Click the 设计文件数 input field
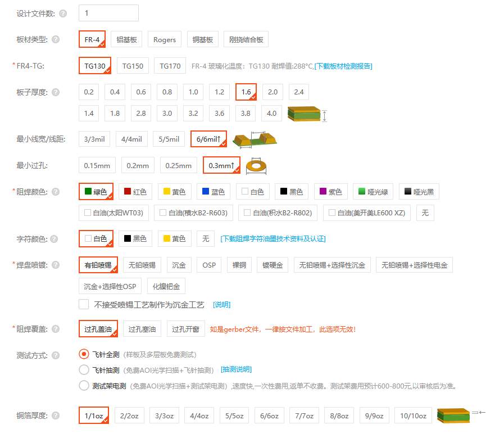Screen dimensions: 504x438 point(108,13)
